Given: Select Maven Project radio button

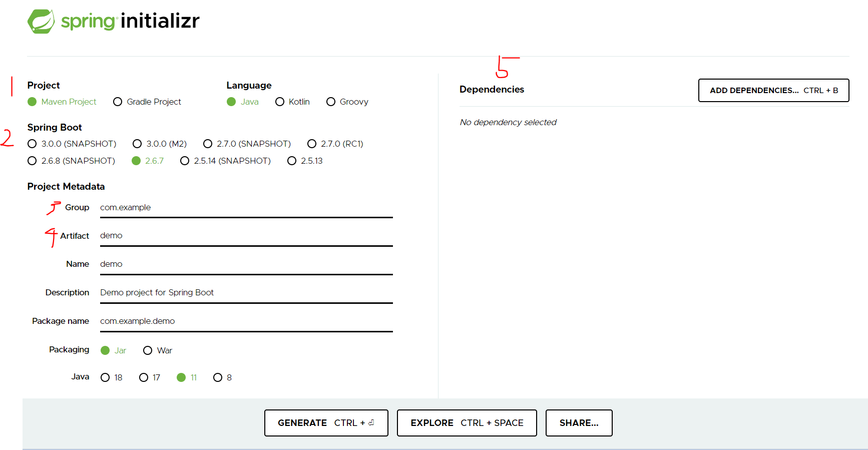Looking at the screenshot, I should 32,102.
